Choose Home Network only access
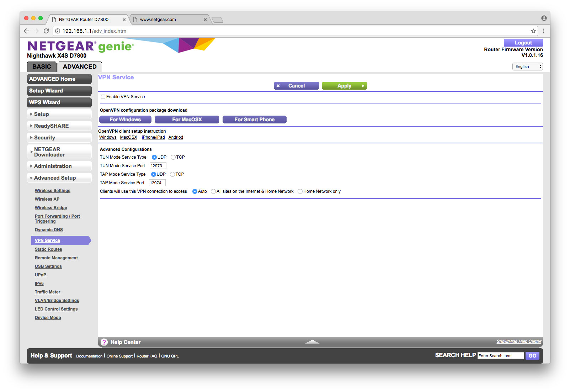 [300, 191]
